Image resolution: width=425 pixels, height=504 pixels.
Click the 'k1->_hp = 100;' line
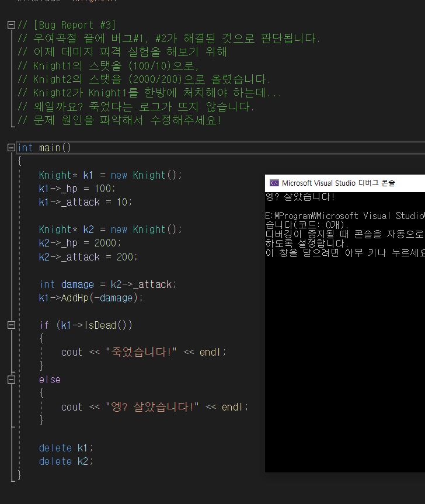(x=77, y=189)
